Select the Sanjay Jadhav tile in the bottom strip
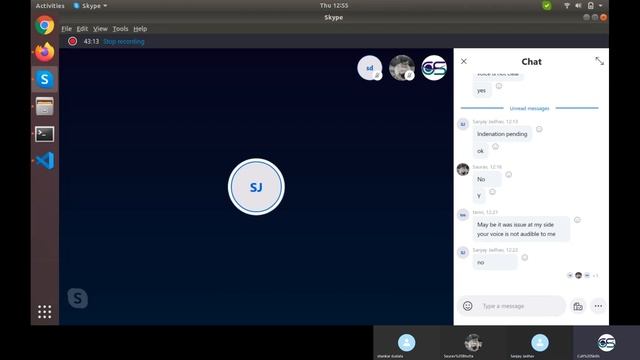The image size is (640, 360). pyautogui.click(x=540, y=343)
